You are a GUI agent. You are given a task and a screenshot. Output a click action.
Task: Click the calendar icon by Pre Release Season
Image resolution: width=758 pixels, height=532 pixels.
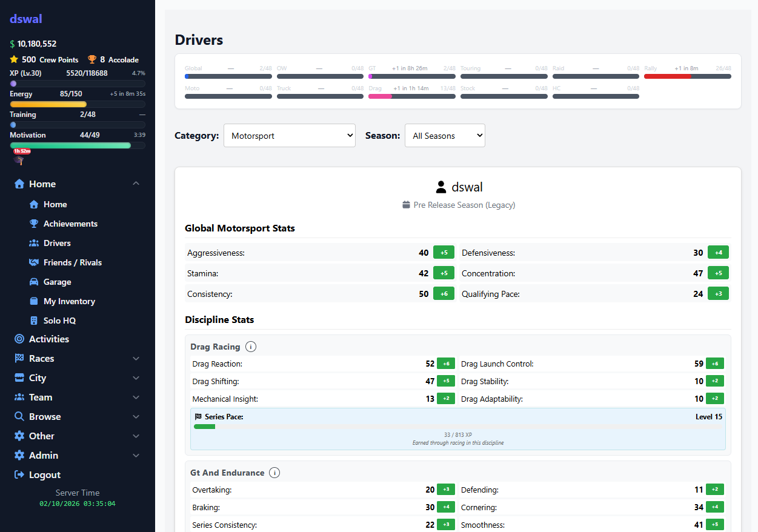(407, 205)
